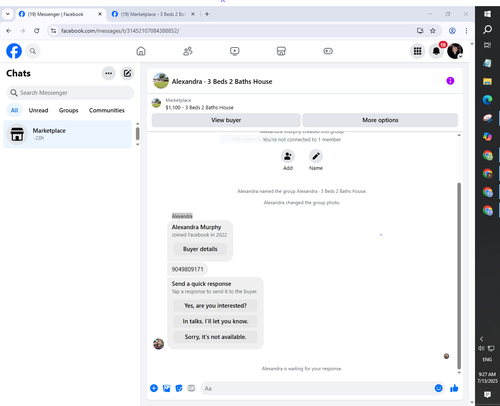The width and height of the screenshot is (500, 406).
Task: Click the volume icon in system tray
Action: pyautogui.click(x=481, y=348)
